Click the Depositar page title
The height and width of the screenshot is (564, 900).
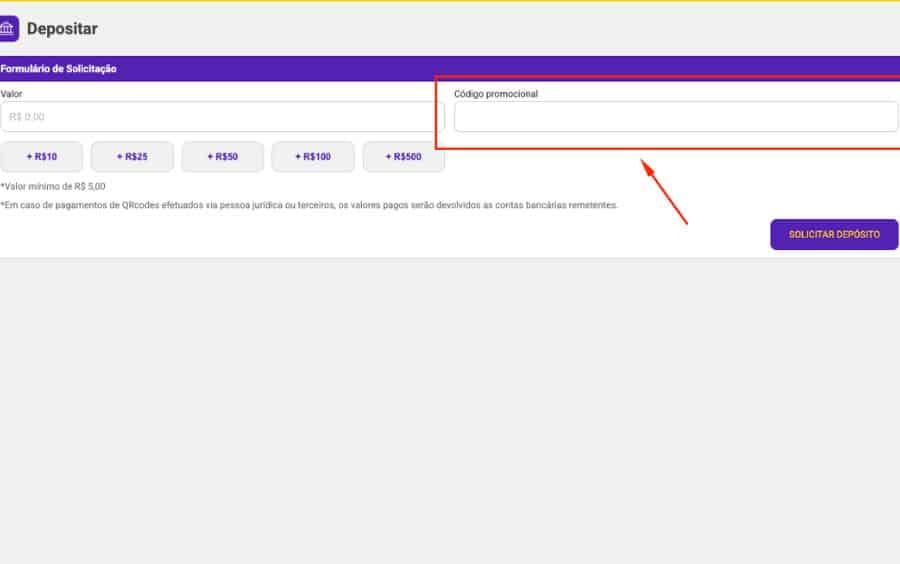point(62,29)
